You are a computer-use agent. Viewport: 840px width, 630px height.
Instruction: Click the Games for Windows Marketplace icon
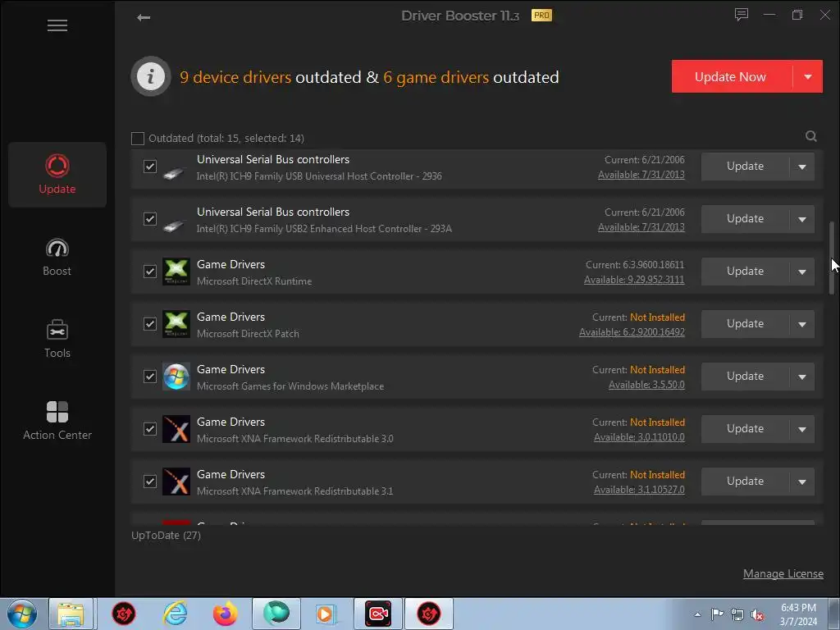176,377
